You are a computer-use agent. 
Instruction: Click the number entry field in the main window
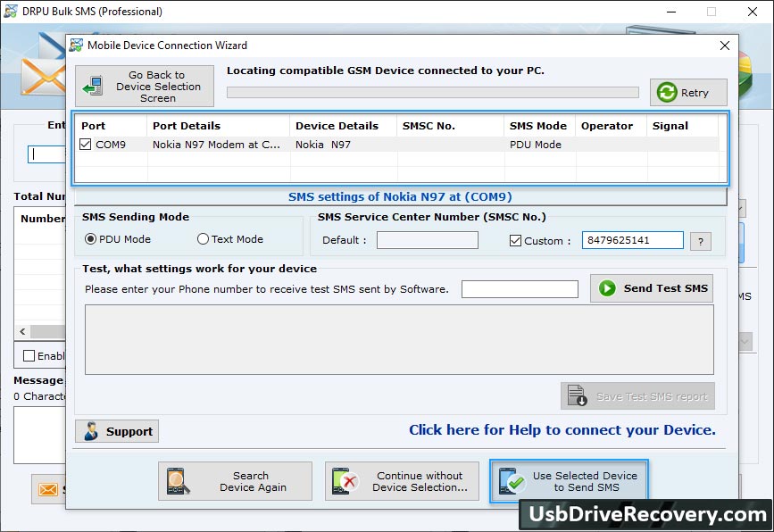coord(47,154)
